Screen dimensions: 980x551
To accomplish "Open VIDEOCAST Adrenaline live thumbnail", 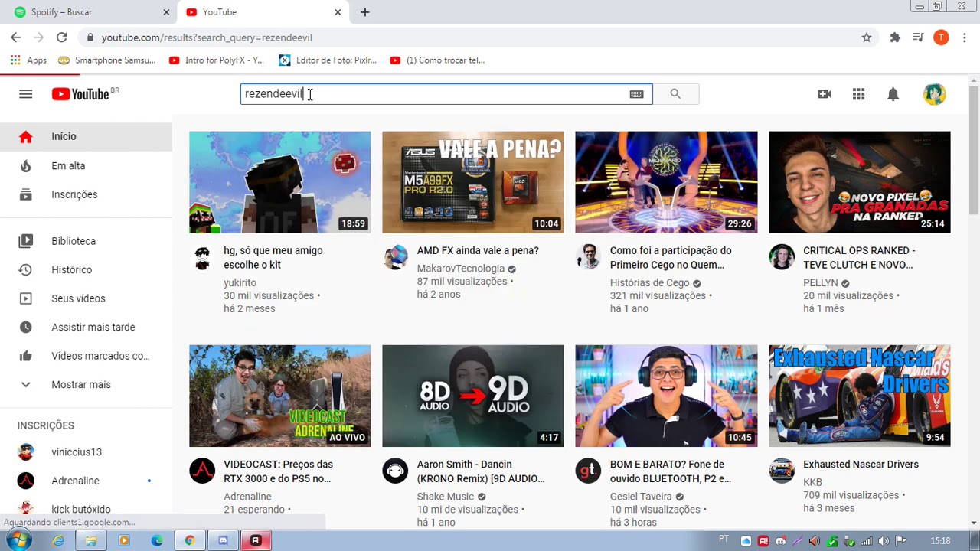I will point(279,396).
